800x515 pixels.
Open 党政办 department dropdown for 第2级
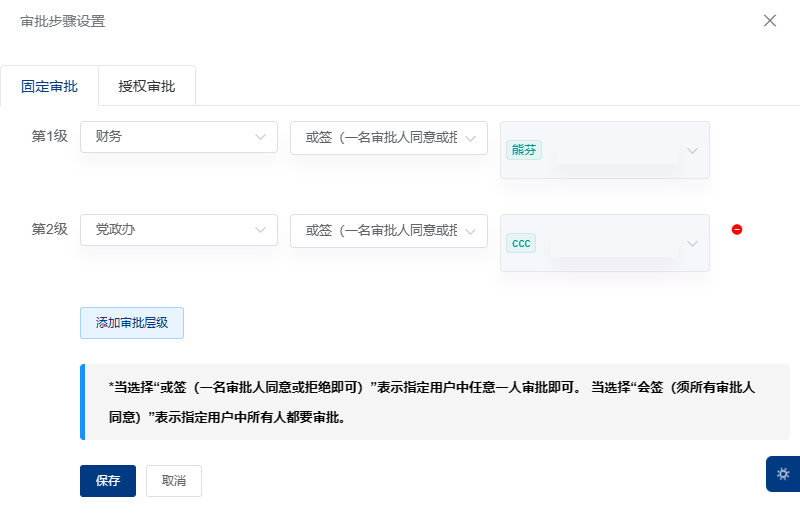pyautogui.click(x=179, y=230)
